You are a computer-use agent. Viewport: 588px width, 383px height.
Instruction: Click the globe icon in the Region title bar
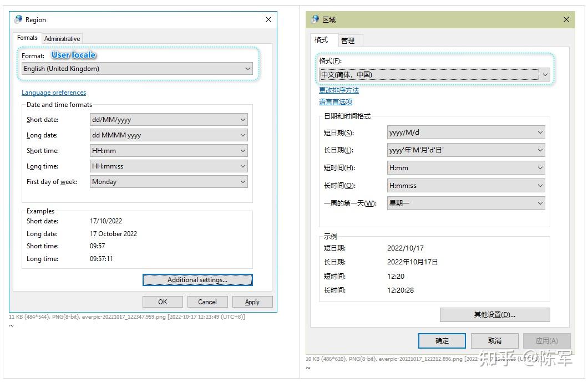tap(17, 19)
